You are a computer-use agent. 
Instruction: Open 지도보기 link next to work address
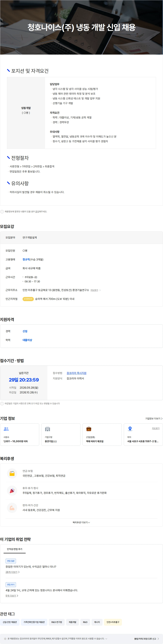click(x=94, y=290)
